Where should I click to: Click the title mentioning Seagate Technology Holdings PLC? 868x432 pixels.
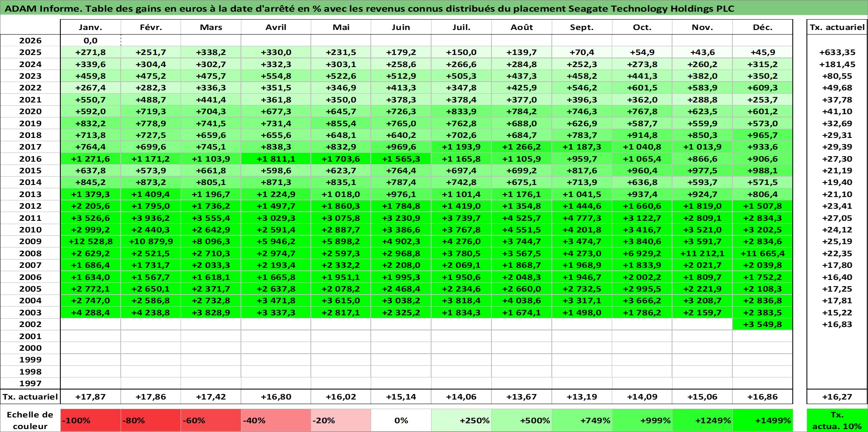[370, 8]
